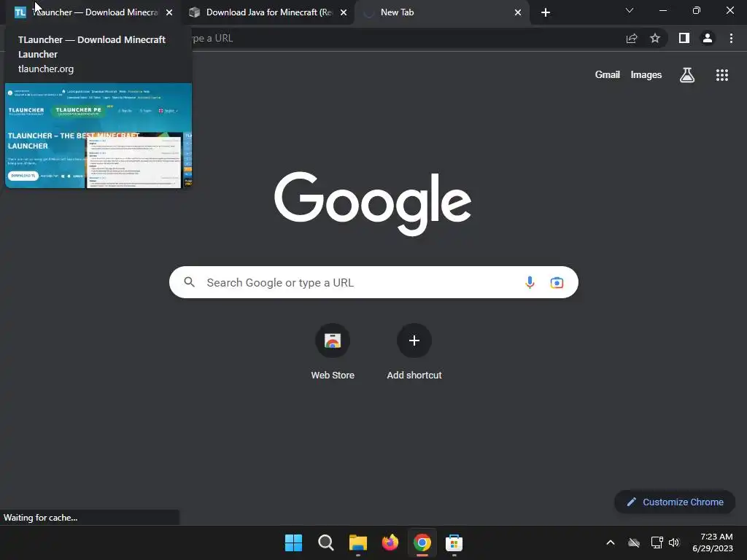Open the tab search dropdown chevron
This screenshot has width=747, height=560.
630,10
